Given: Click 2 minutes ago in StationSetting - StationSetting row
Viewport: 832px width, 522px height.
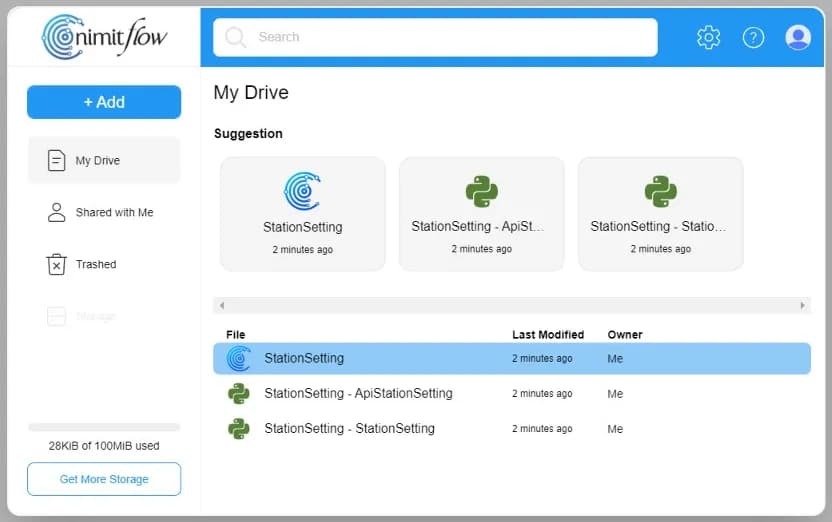Looking at the screenshot, I should pyautogui.click(x=542, y=429).
